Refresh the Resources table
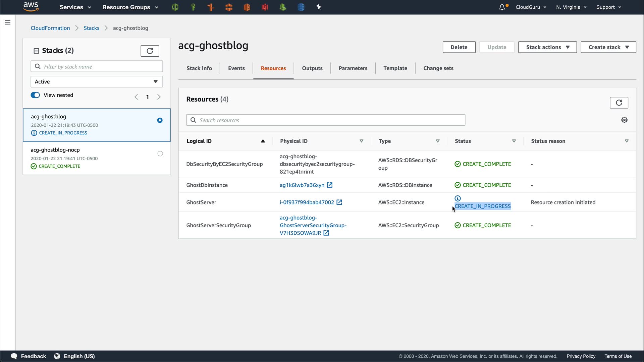This screenshot has width=644, height=362. click(x=619, y=103)
